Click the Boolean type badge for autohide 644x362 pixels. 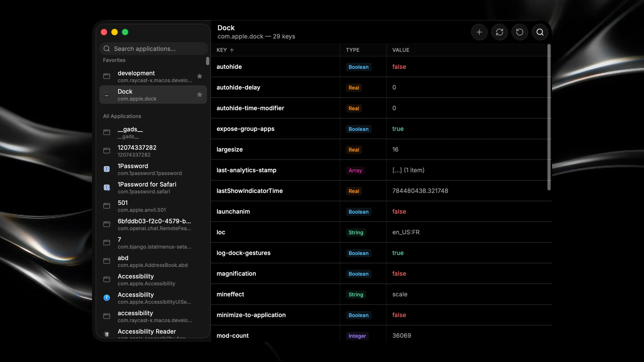pyautogui.click(x=358, y=67)
